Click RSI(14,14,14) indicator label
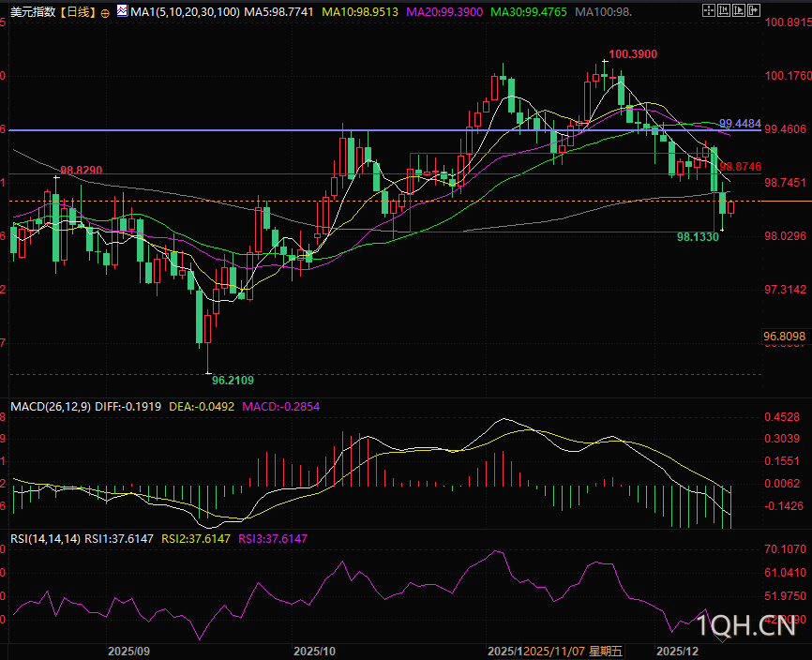This screenshot has width=812, height=660. (45, 538)
